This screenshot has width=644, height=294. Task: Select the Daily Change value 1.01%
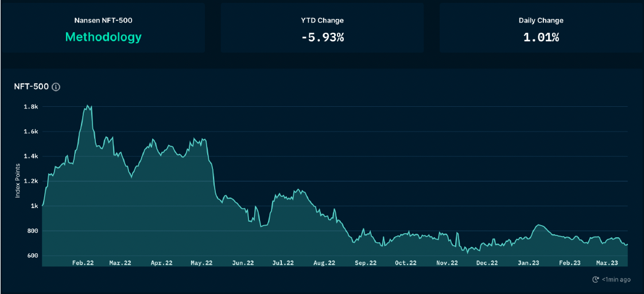coord(541,37)
